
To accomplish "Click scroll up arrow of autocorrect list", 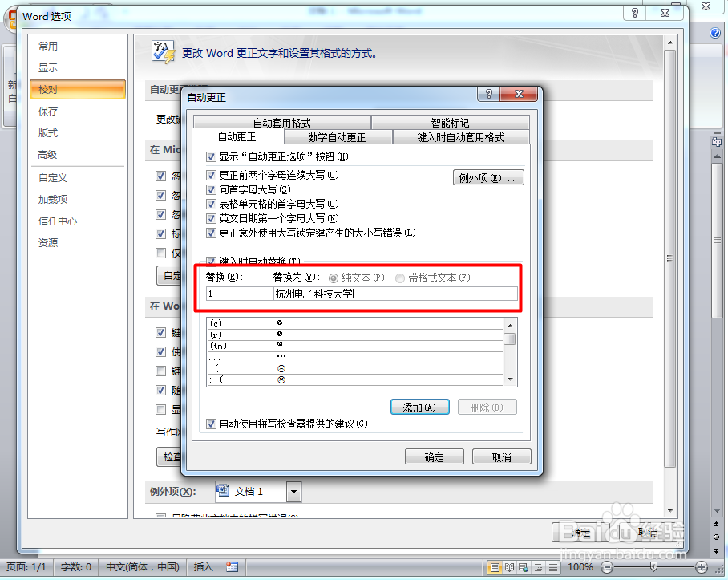I will pos(510,325).
